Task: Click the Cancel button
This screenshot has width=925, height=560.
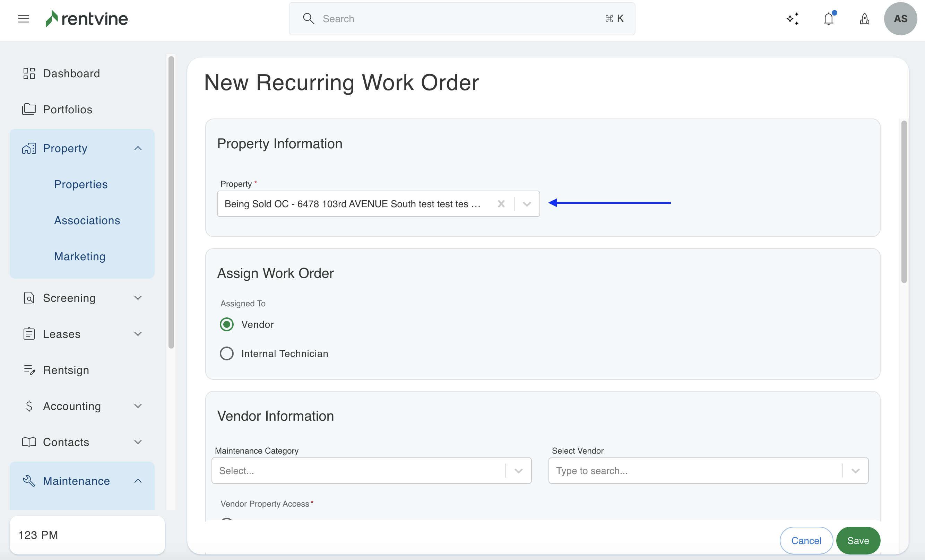Action: [x=806, y=541]
